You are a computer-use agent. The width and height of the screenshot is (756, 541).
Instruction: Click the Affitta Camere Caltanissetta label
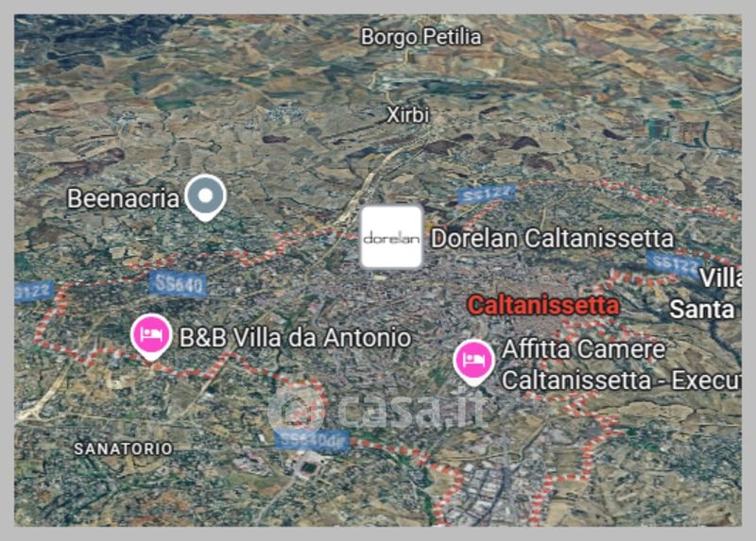tap(622, 364)
